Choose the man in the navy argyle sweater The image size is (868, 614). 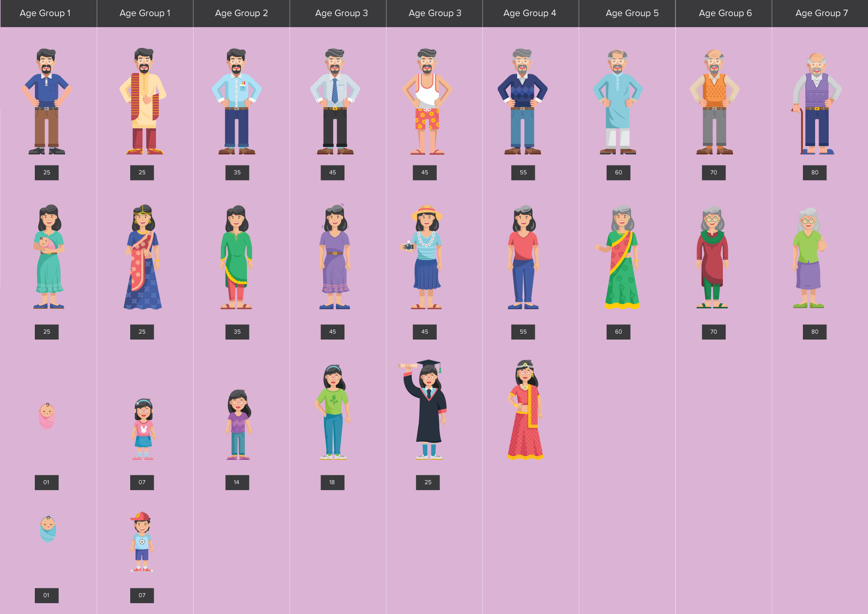523,101
